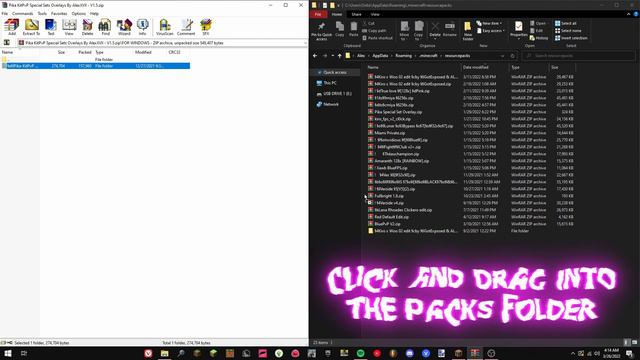Click the Delete icon in WinRAR toolbar
Viewport: 640px width, 360px height.
coord(87,27)
